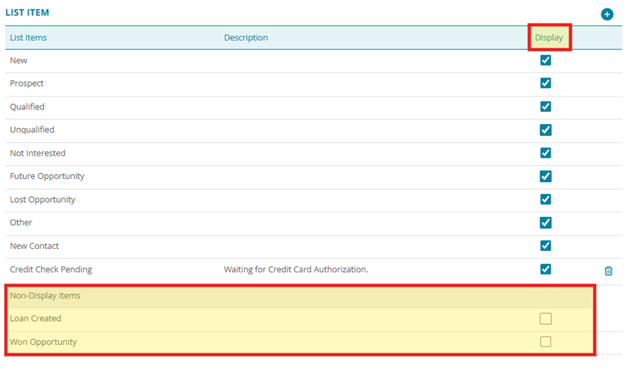Select the Qualified list item
Image resolution: width=632 pixels, height=369 pixels.
pos(27,107)
